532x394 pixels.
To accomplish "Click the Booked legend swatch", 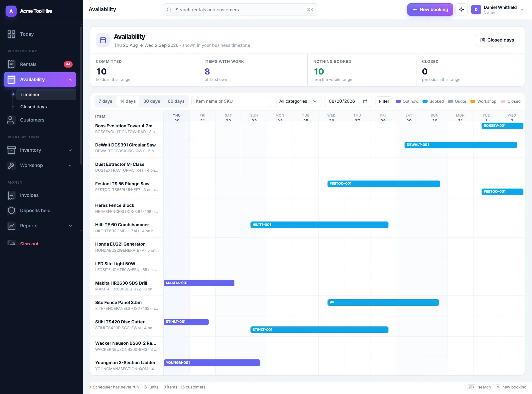I will 425,101.
